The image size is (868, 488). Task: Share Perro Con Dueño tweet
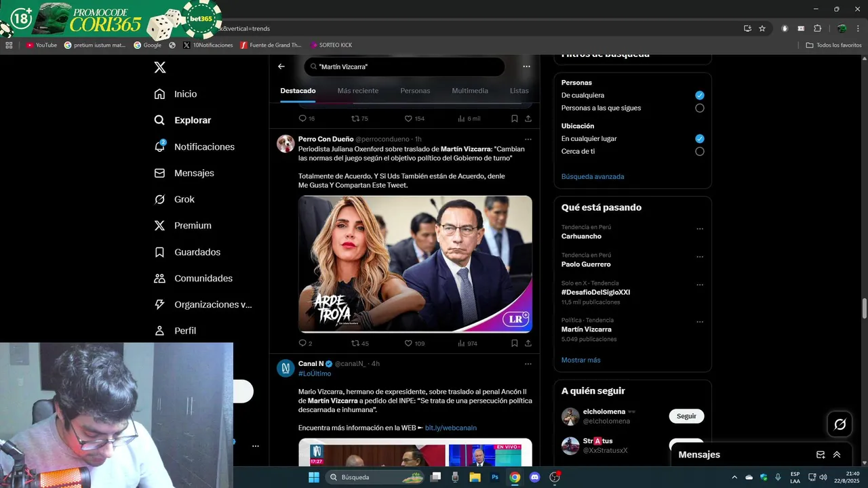(528, 344)
